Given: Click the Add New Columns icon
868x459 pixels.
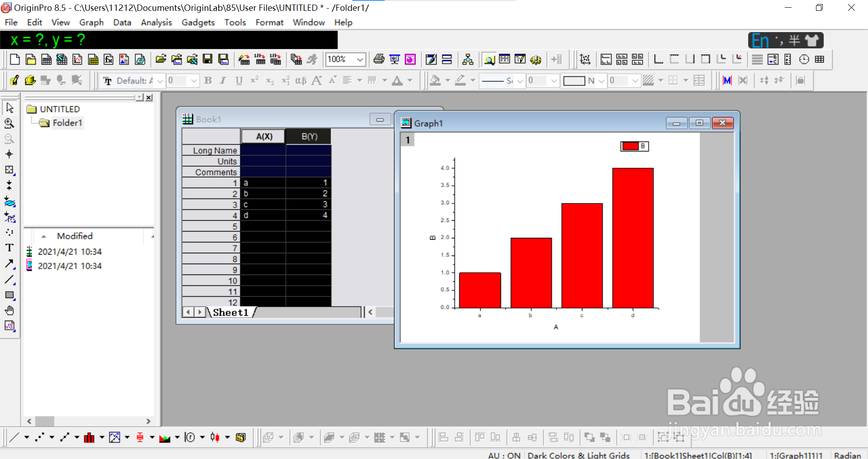Looking at the screenshot, I should (557, 59).
